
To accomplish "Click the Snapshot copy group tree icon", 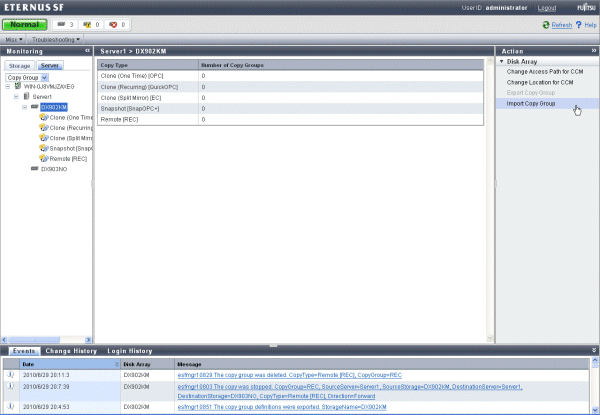I will pos(43,148).
